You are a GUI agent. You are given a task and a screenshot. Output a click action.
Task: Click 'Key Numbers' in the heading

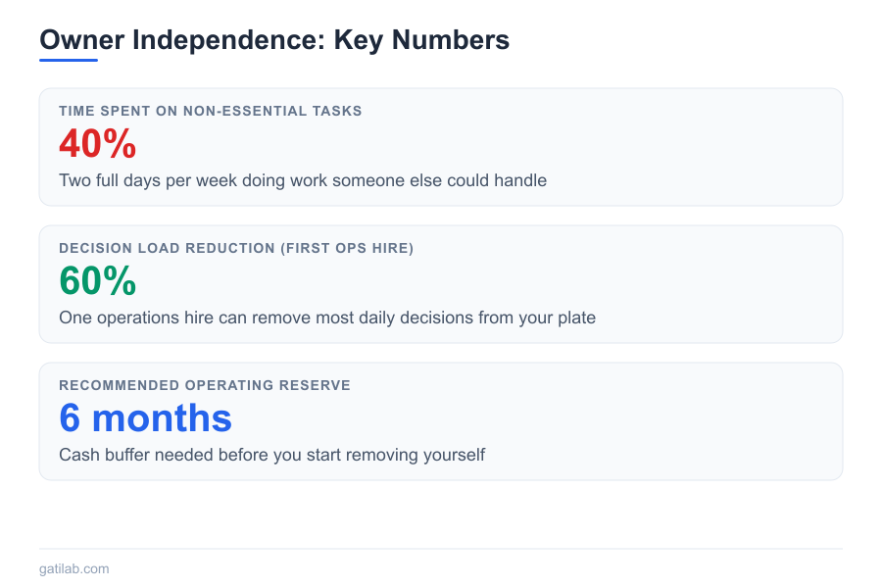(x=421, y=40)
